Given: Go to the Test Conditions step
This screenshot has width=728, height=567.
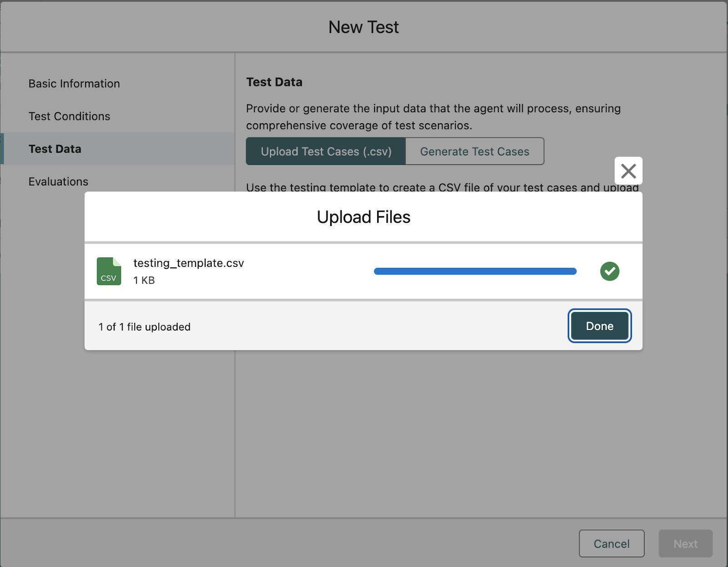Looking at the screenshot, I should pos(69,116).
